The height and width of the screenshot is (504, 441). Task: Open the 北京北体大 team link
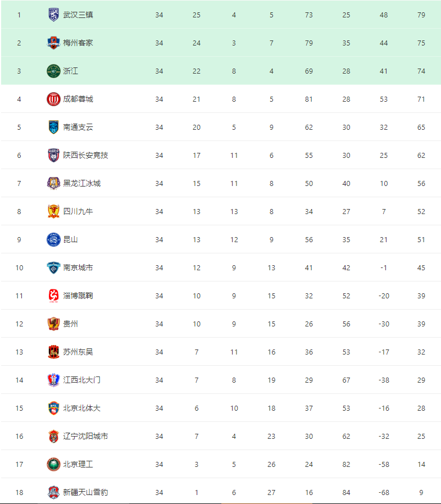tap(82, 408)
